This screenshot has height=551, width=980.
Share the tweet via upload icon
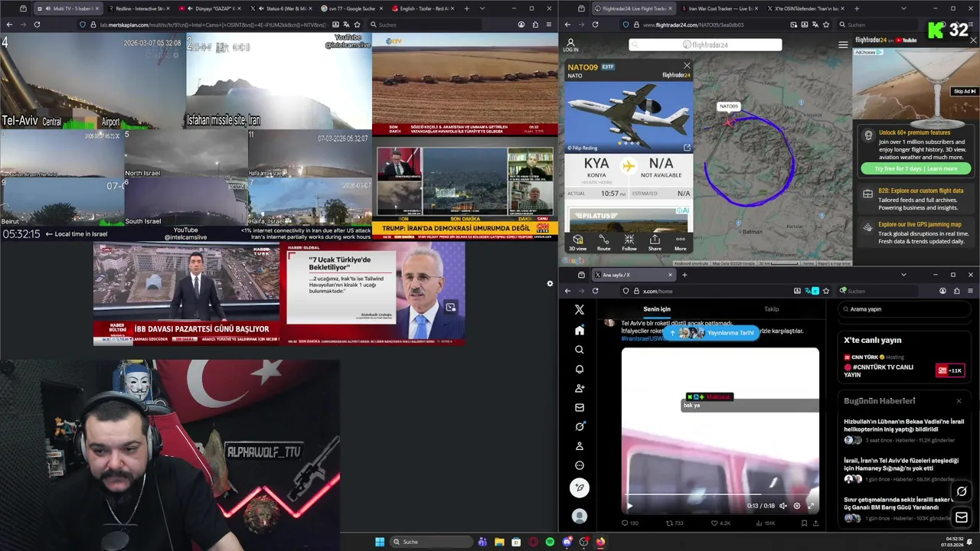point(815,523)
